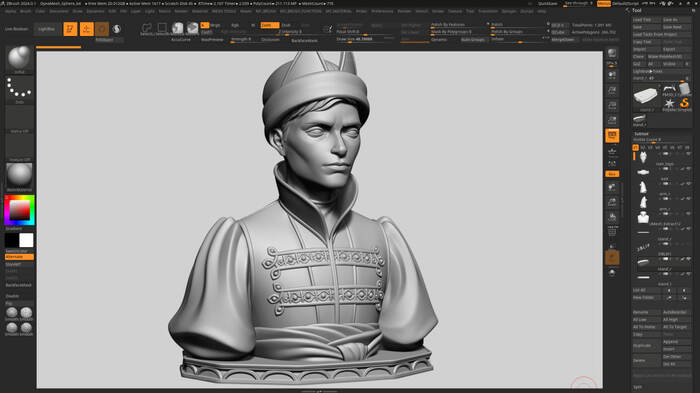Select the black secondary color swatch
The image size is (700, 393).
12,240
